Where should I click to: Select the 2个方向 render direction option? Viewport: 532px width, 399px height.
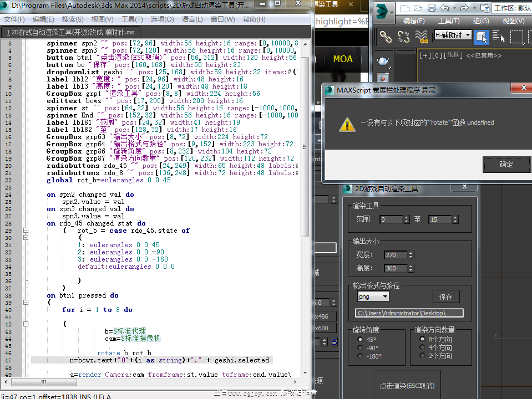pos(422,356)
